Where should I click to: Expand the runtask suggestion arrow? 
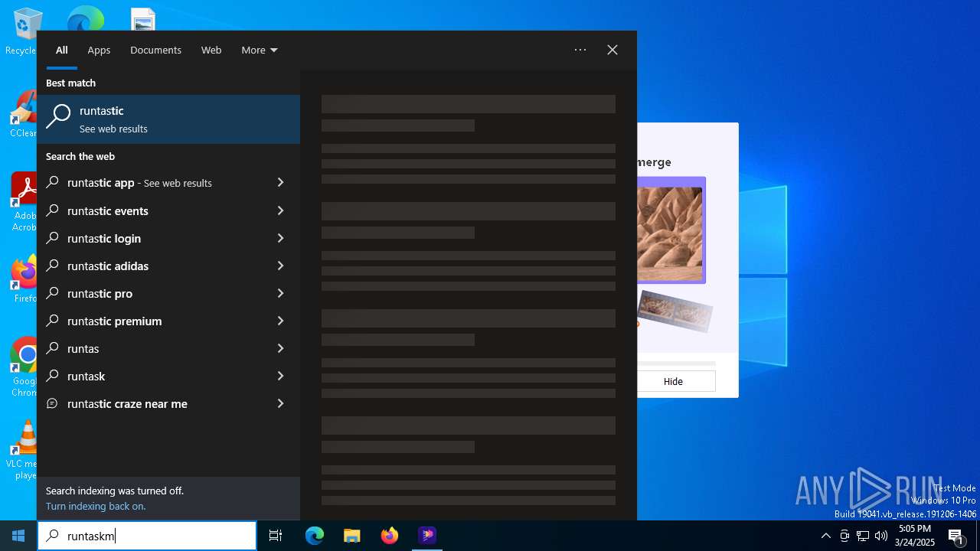coord(280,376)
